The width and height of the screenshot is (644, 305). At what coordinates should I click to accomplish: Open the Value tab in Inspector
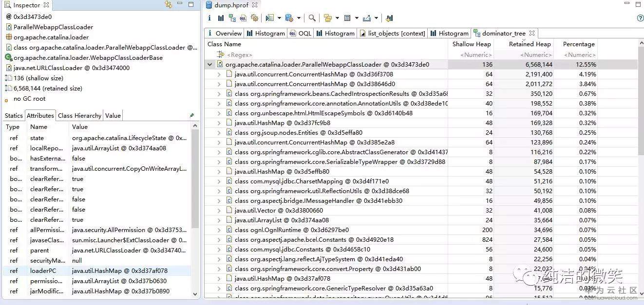(113, 115)
